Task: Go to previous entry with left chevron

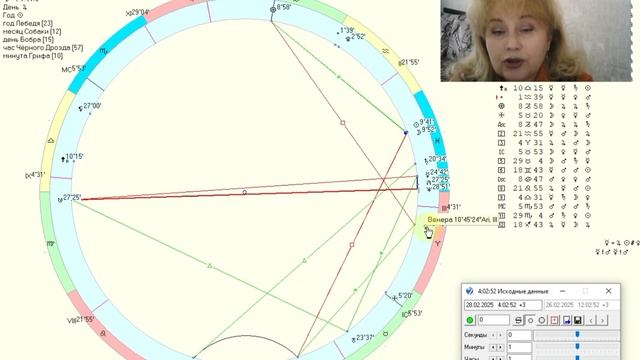Action: pyautogui.click(x=591, y=320)
